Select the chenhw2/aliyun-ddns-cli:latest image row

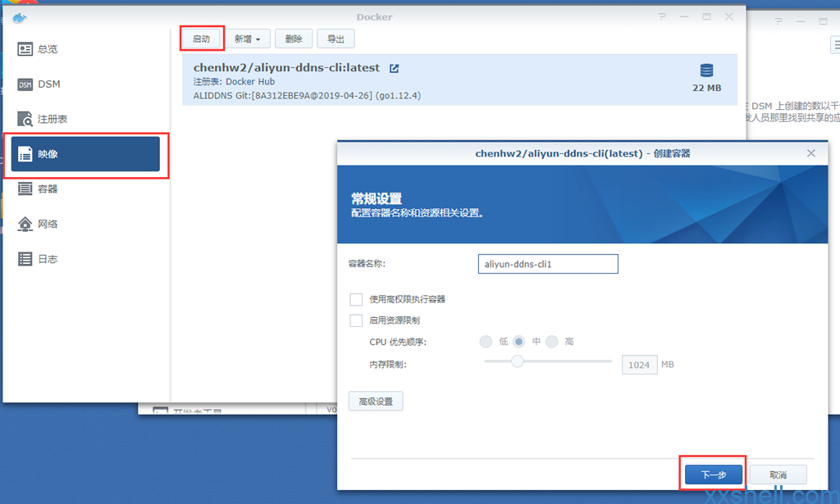pos(459,80)
